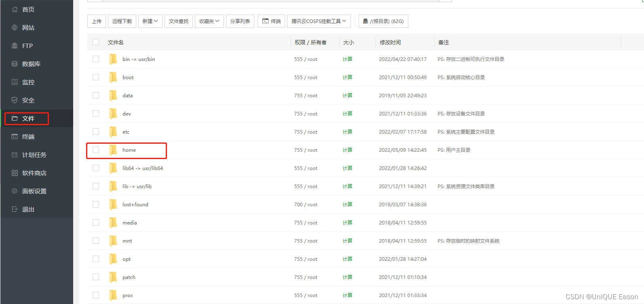
Task: Click the globe icon for 网站
Action: point(15,27)
